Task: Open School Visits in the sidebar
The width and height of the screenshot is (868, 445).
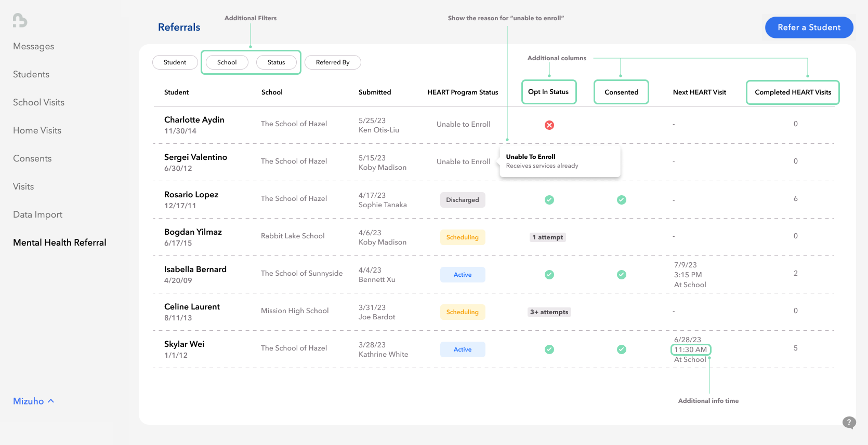Action: [38, 102]
